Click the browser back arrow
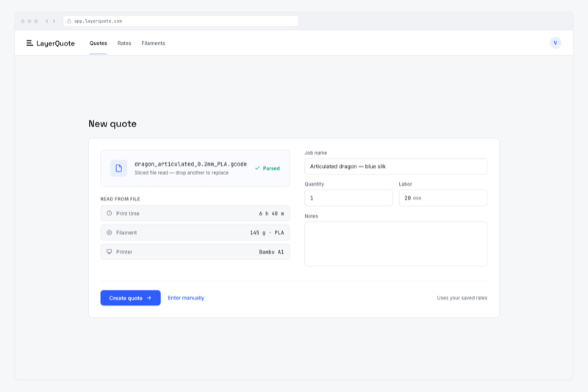This screenshot has height=392, width=588. point(47,21)
